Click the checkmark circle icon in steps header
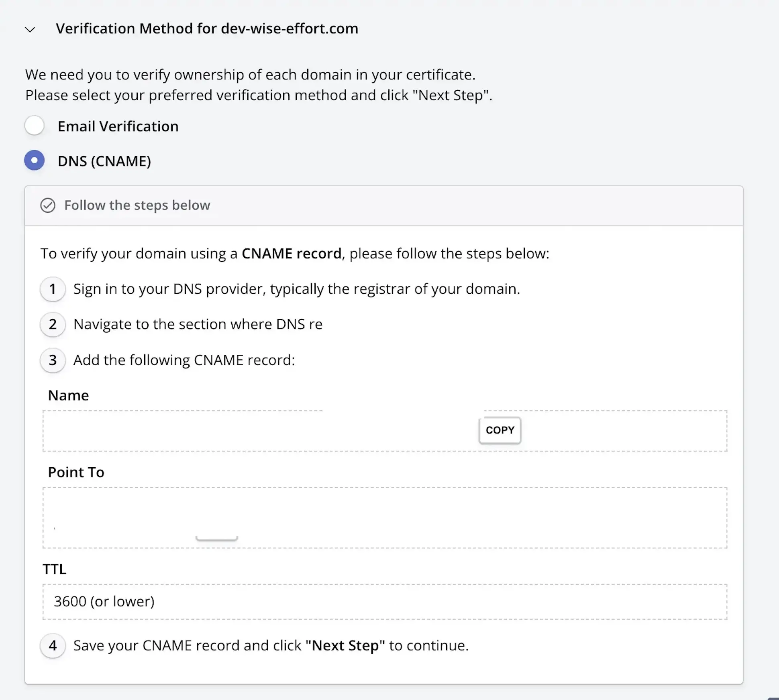 coord(48,206)
